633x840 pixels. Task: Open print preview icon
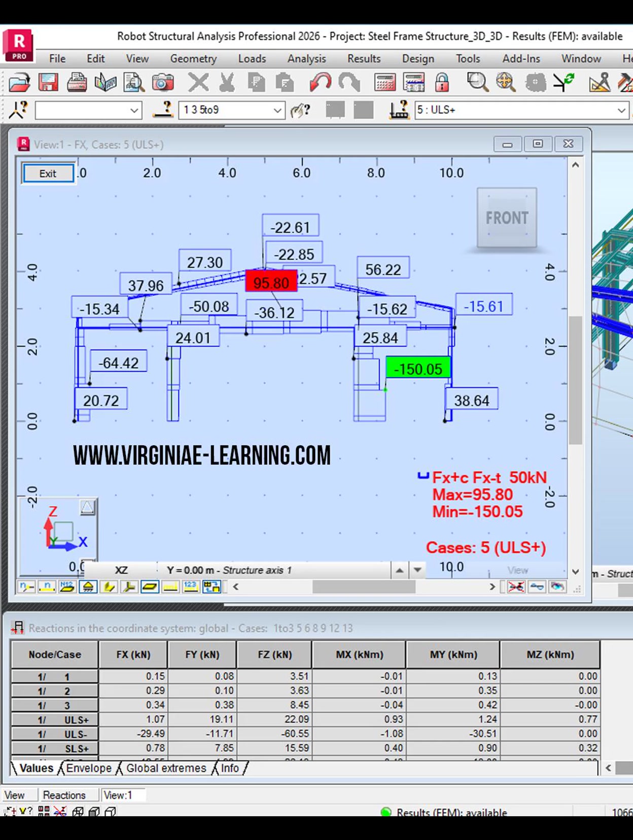coord(134,82)
